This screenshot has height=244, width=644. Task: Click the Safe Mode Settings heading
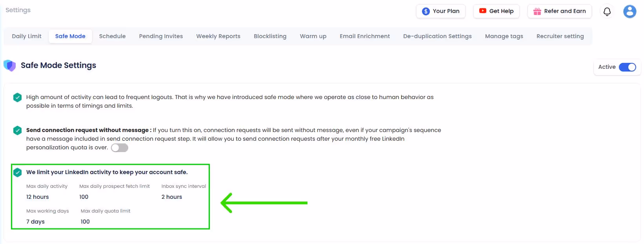point(58,65)
